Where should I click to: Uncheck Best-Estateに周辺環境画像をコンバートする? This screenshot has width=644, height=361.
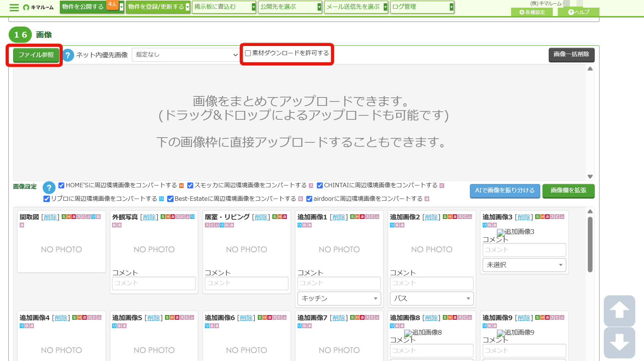pos(170,199)
